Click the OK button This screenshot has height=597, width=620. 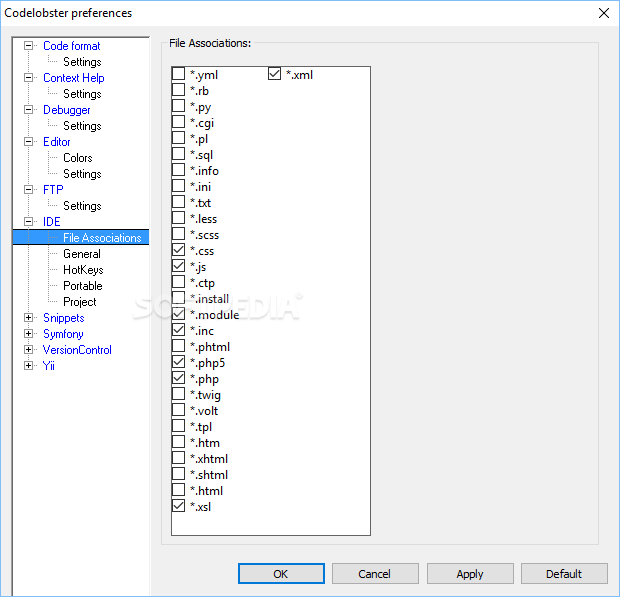tap(281, 573)
